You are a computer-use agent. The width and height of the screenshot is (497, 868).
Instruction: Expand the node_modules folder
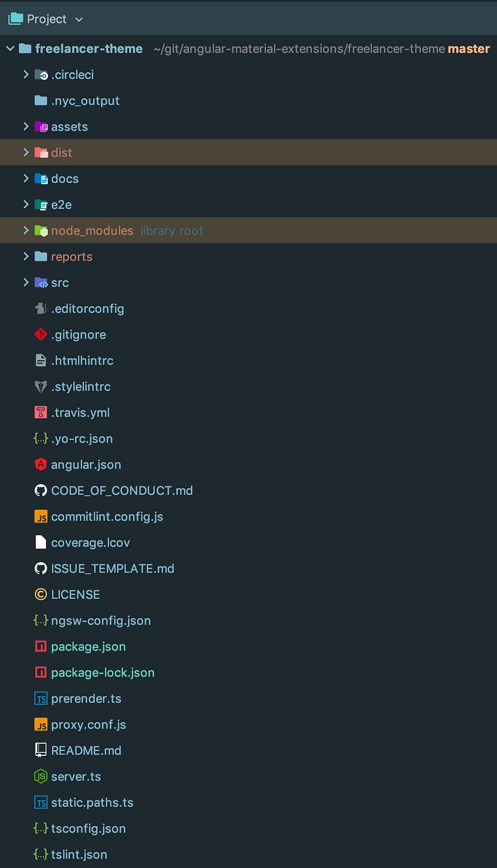pos(25,230)
